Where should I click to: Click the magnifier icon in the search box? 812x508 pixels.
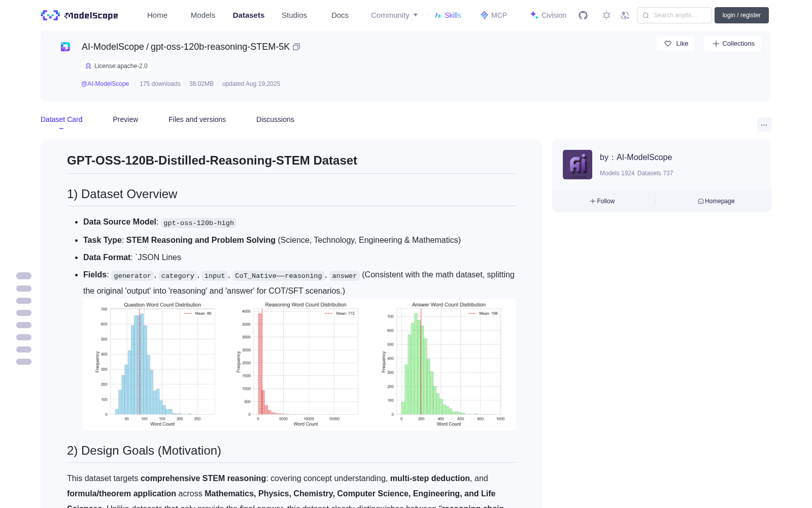coord(646,15)
